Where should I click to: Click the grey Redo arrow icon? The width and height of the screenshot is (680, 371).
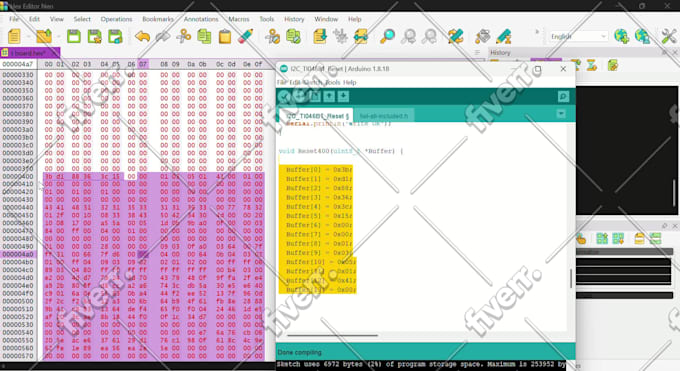coord(163,36)
